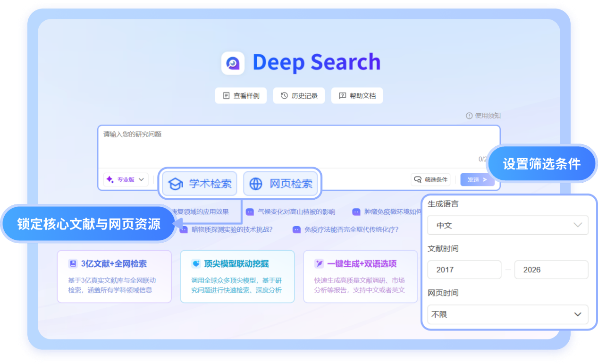The width and height of the screenshot is (598, 364).
Task: Switch to 网页检索 mode
Action: click(x=281, y=184)
